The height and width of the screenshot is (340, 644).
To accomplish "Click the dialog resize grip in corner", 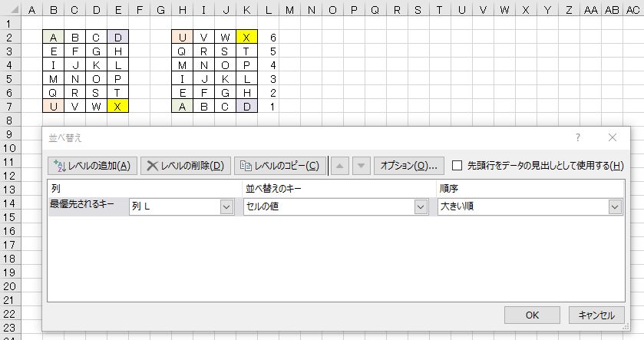I will click(x=626, y=327).
